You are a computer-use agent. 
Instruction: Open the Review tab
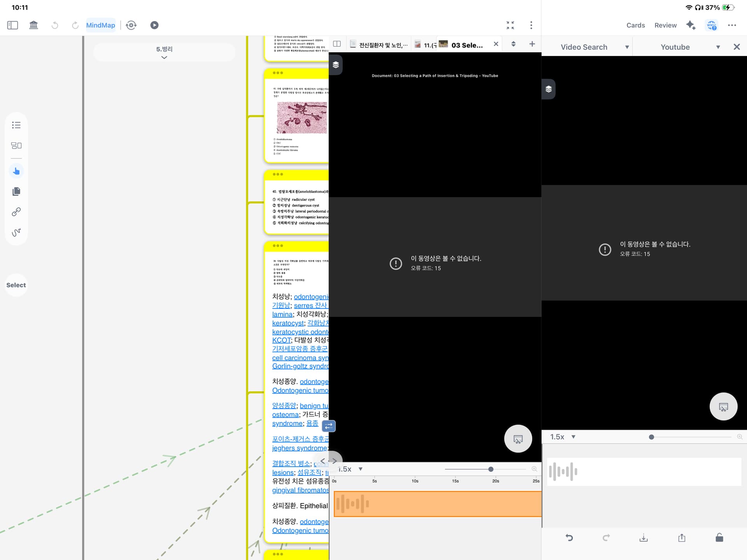[665, 25]
